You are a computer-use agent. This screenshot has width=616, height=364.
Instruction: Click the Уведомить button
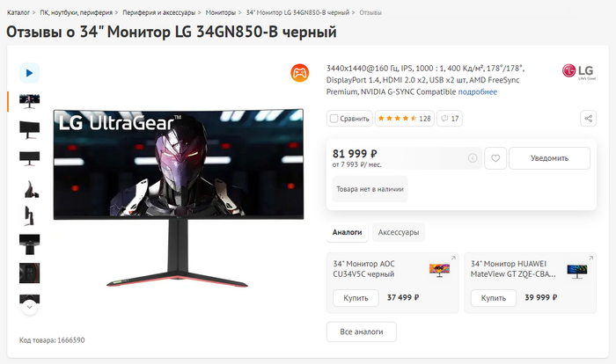550,158
